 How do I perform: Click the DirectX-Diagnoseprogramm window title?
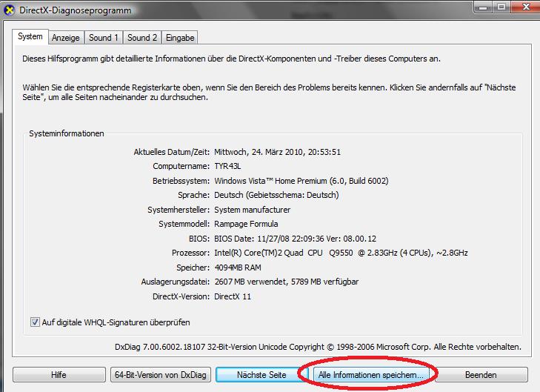[75, 10]
